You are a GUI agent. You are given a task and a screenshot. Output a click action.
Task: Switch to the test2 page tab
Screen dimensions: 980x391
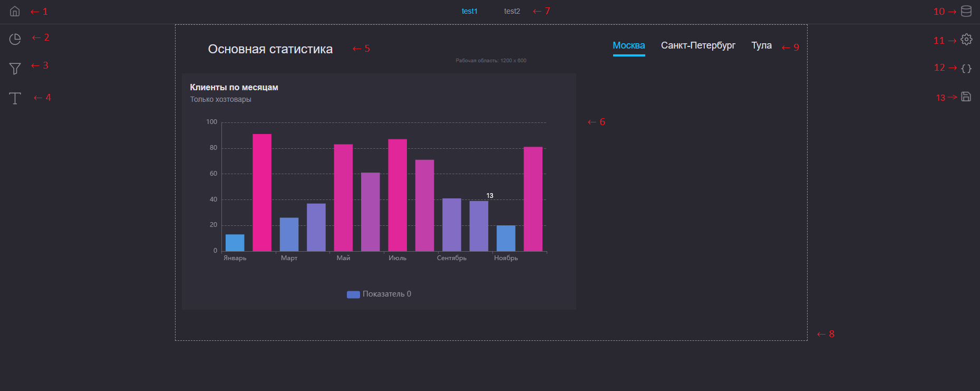click(511, 11)
